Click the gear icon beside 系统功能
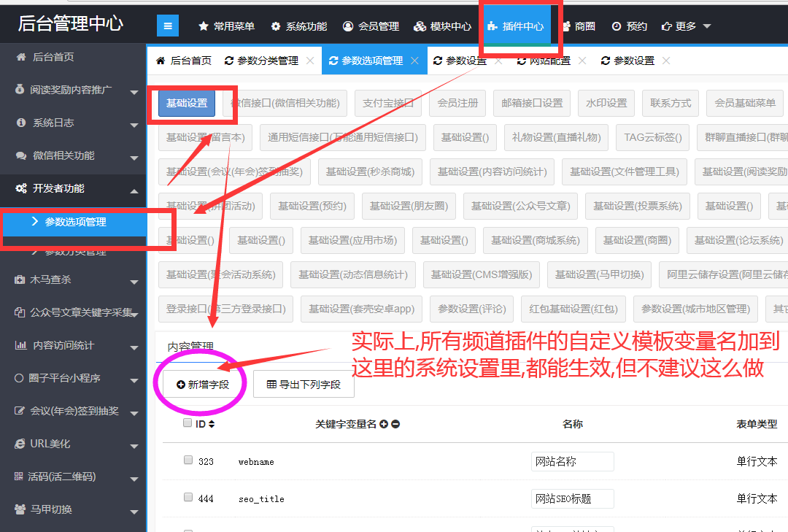Image resolution: width=788 pixels, height=532 pixels. coord(276,26)
